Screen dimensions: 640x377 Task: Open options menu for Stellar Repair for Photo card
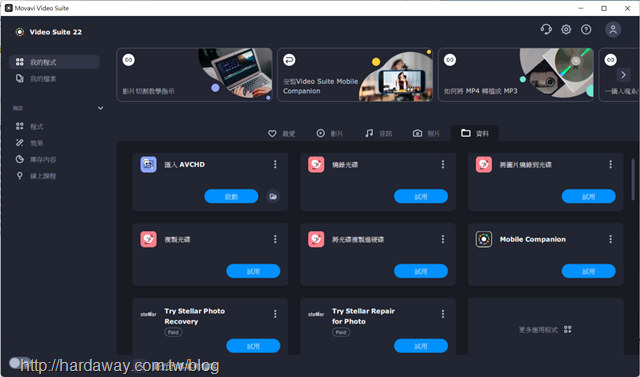pyautogui.click(x=443, y=314)
